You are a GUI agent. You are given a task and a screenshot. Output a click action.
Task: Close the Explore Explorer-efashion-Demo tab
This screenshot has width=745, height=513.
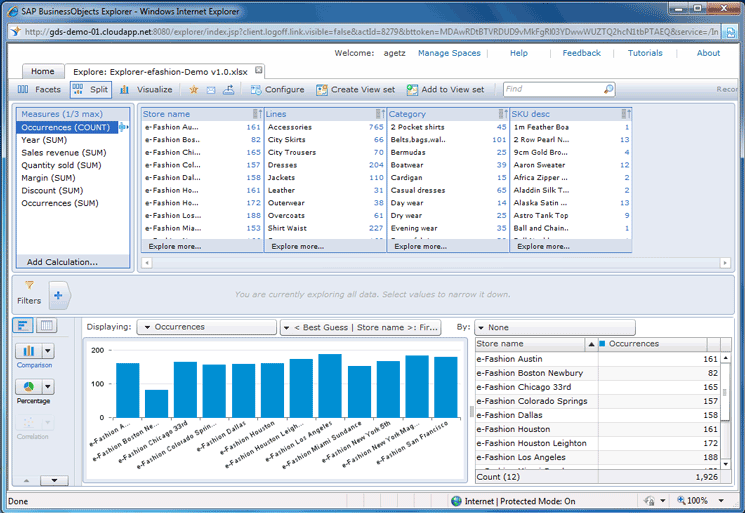coord(258,70)
